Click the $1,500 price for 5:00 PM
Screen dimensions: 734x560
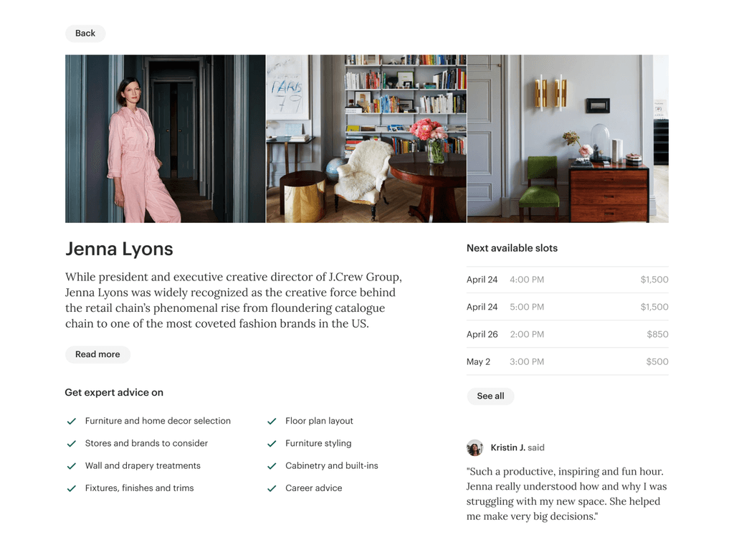tap(654, 307)
